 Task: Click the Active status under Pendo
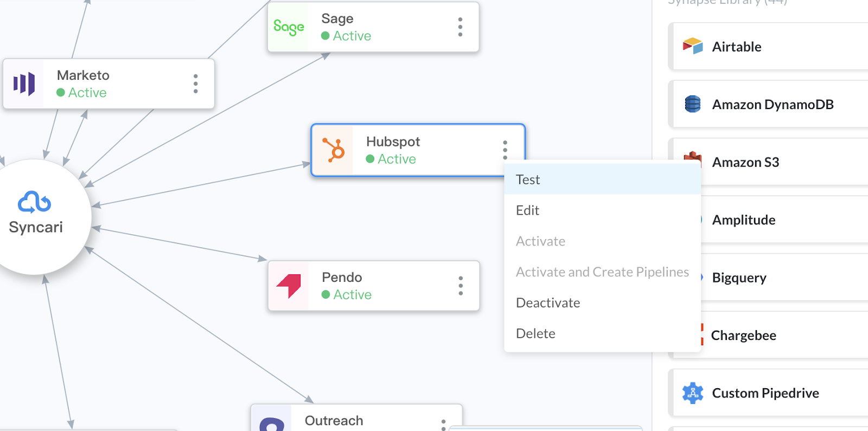347,294
